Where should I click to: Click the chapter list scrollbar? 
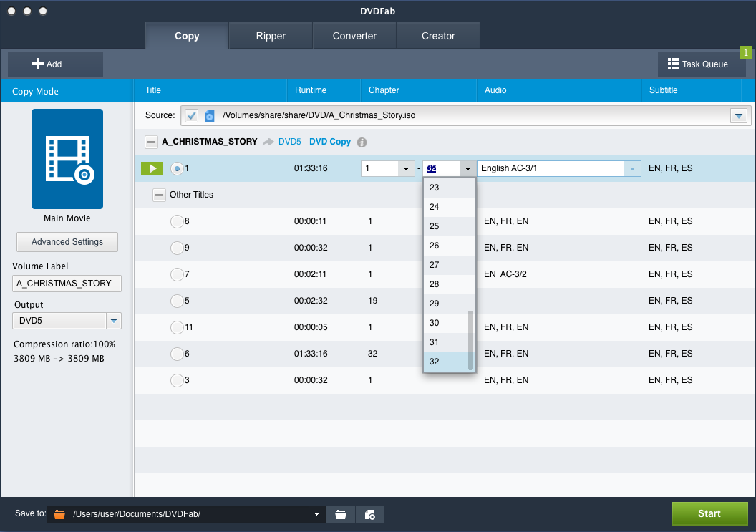(470, 340)
